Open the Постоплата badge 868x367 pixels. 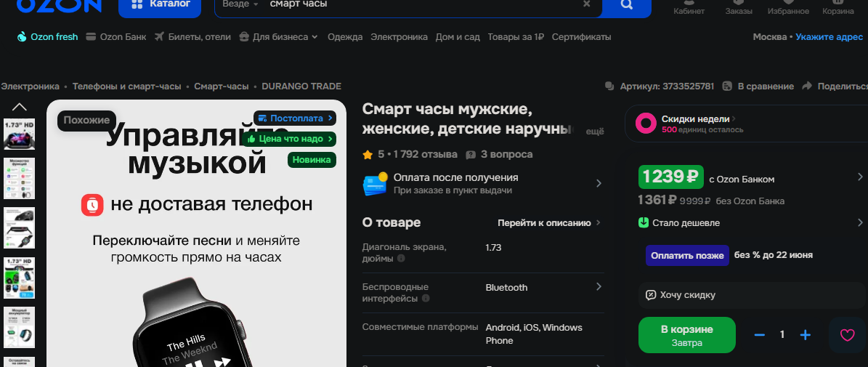pos(295,118)
